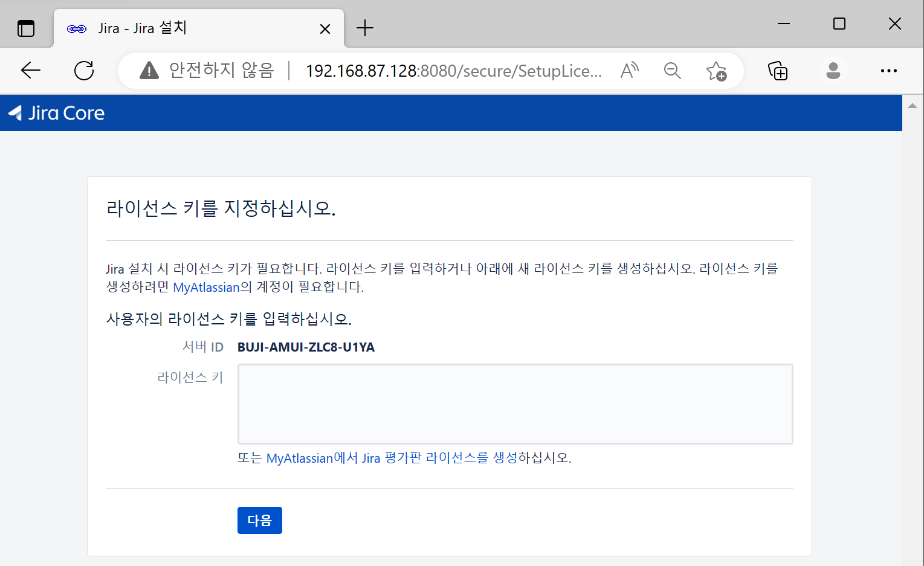Click the Jira Core logo
The image size is (924, 566).
pyautogui.click(x=56, y=113)
